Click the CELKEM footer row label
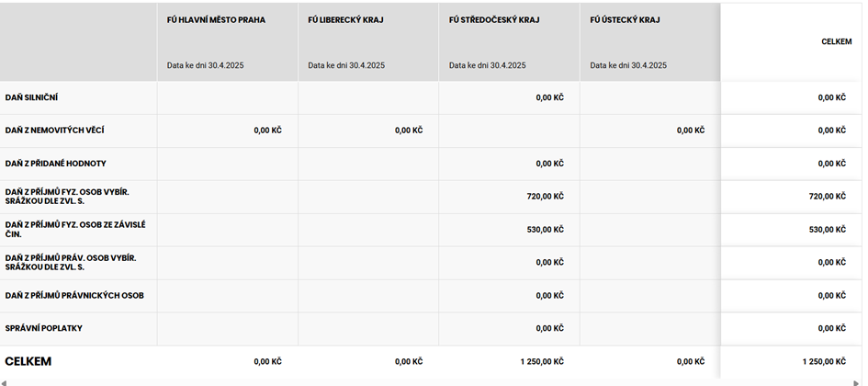This screenshot has width=868, height=386. [x=28, y=361]
